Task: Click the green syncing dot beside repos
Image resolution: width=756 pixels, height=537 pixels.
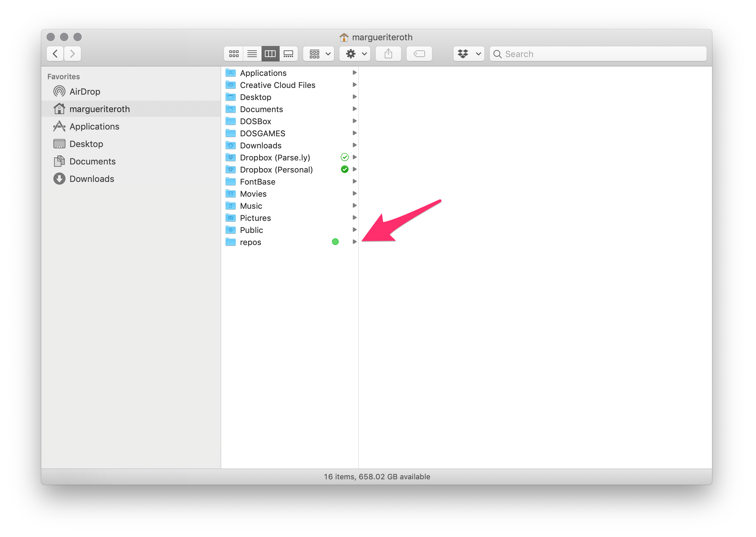Action: 335,242
